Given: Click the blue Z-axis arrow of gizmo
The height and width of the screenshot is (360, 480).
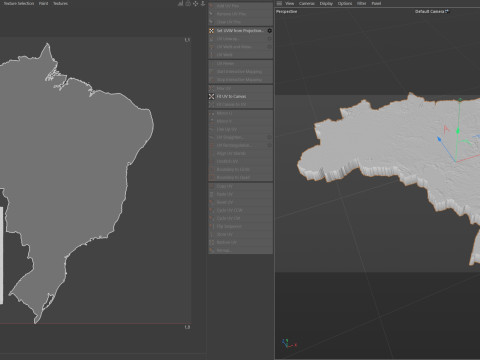Looking at the screenshot, I should tap(439, 139).
